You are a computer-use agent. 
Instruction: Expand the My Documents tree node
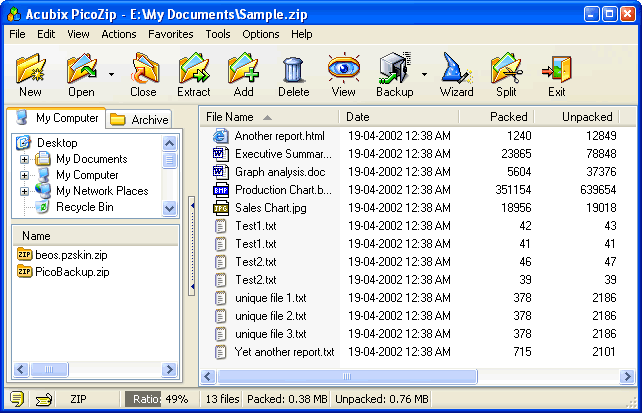[25, 159]
